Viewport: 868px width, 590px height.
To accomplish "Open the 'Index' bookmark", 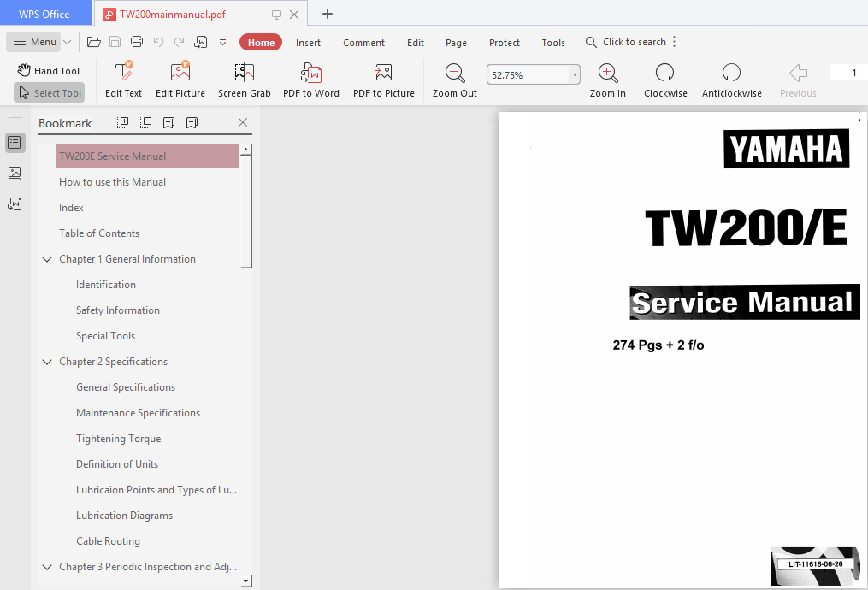I will click(x=71, y=208).
